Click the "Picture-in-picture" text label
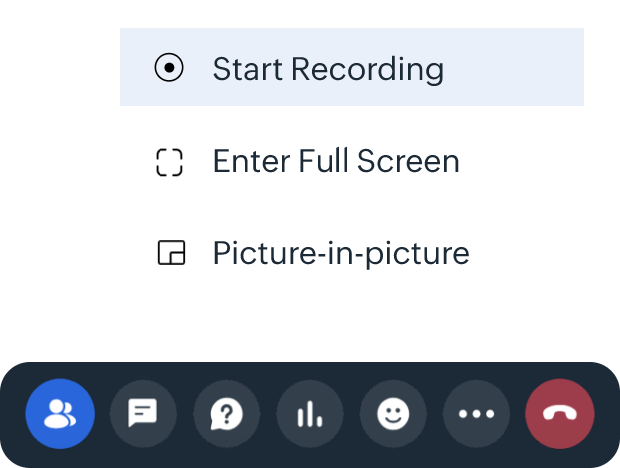The image size is (620, 468). click(x=341, y=254)
